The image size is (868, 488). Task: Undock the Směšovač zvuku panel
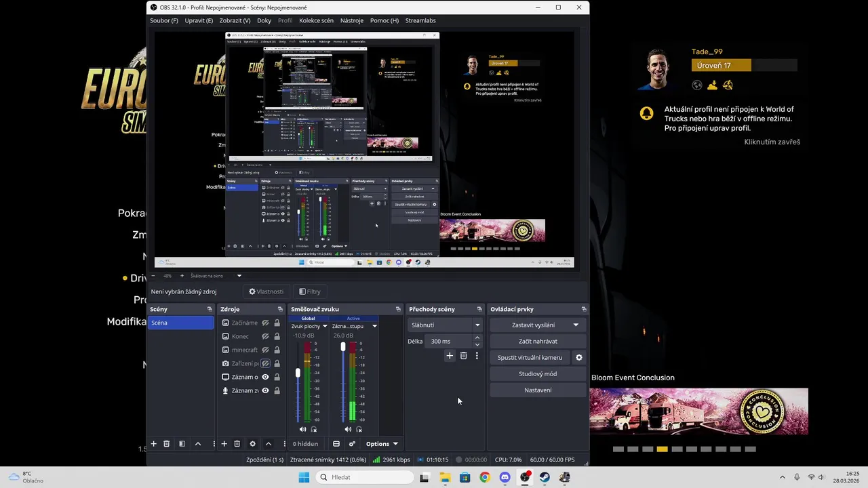coord(398,309)
